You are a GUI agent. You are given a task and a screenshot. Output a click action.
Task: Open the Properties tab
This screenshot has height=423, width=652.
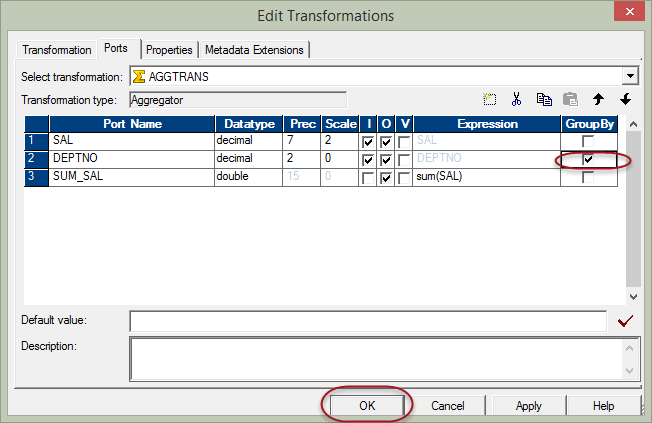(169, 49)
